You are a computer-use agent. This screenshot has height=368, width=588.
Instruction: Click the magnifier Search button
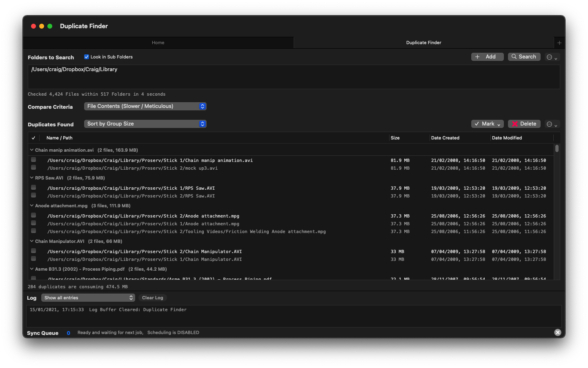click(524, 57)
